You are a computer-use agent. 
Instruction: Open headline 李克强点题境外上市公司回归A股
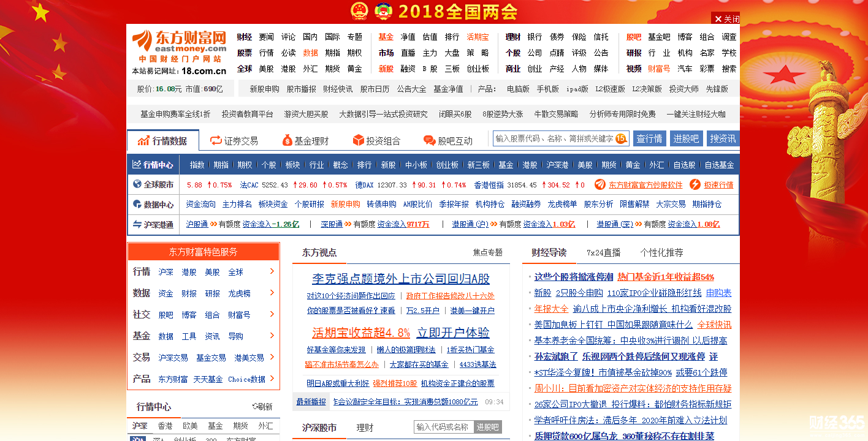[x=401, y=279]
